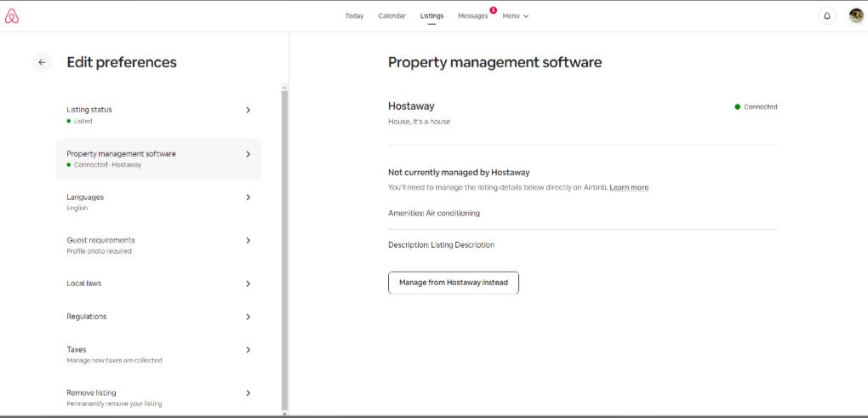This screenshot has width=868, height=418.
Task: Select Property management software preference
Action: point(159,159)
